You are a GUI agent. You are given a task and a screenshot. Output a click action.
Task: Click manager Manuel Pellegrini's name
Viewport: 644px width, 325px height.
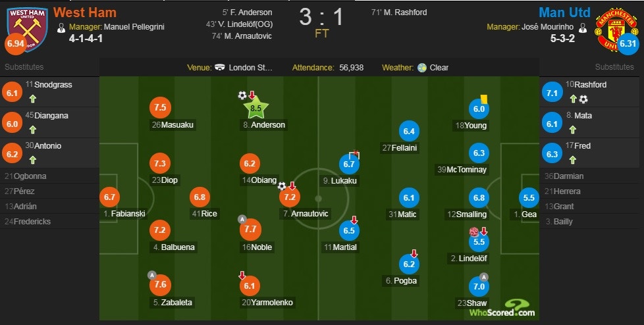(x=134, y=27)
